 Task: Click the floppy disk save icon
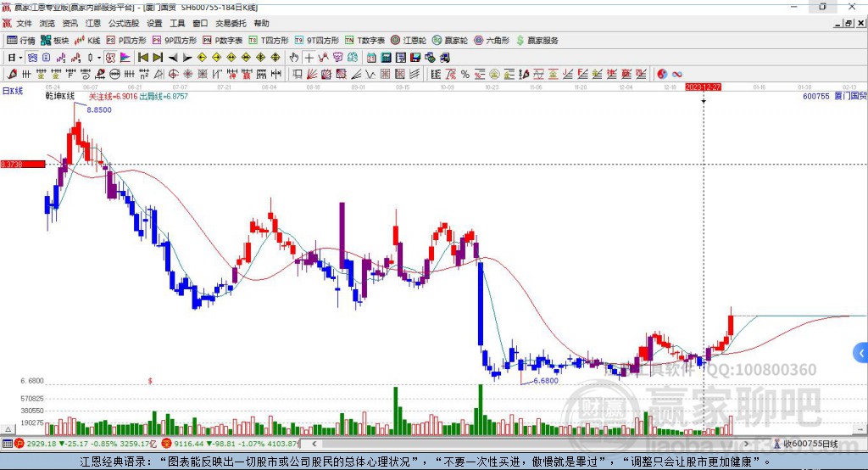pos(415,58)
